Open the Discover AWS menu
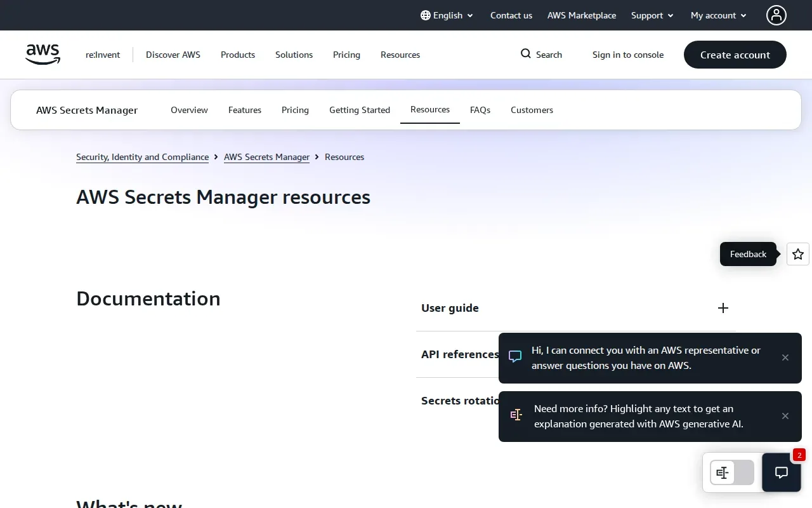This screenshot has height=508, width=812. tap(173, 55)
